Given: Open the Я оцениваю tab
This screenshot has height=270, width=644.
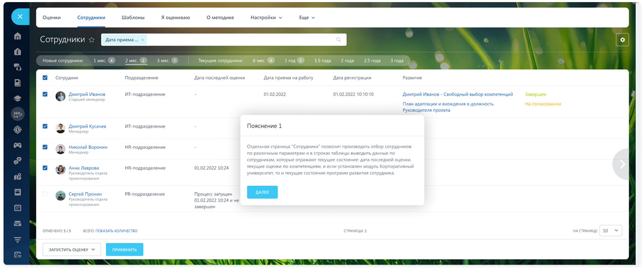Looking at the screenshot, I should (x=175, y=18).
